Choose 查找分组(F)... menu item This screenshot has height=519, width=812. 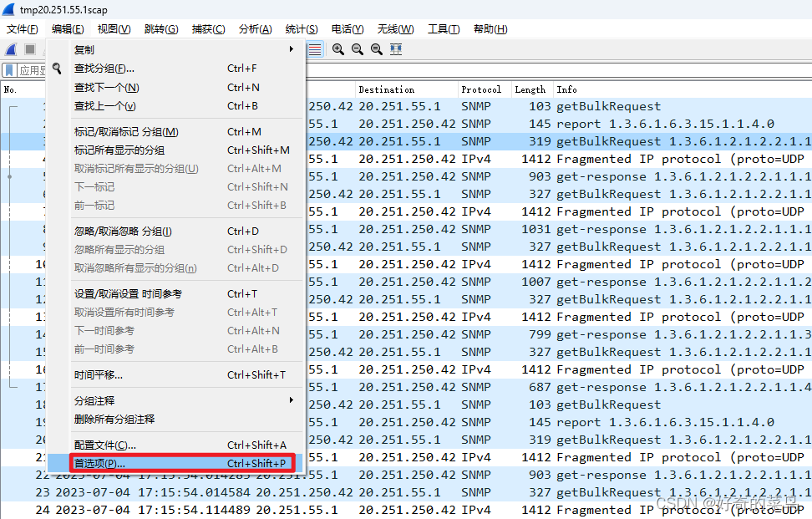coord(176,69)
